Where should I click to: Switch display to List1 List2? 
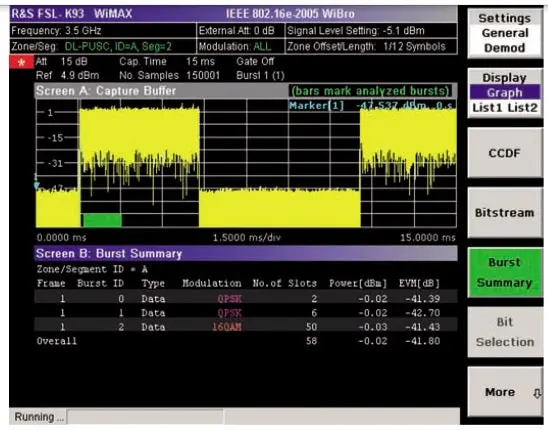(x=505, y=108)
